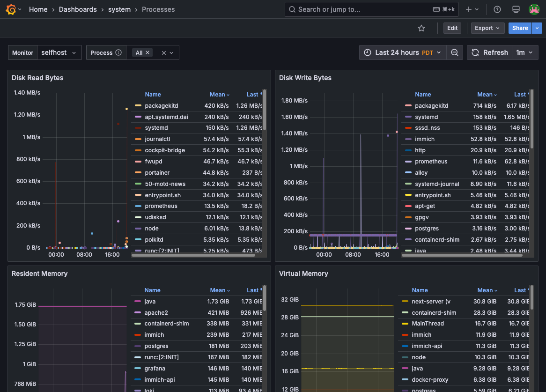Open the Virtual Memory panel title
The height and width of the screenshot is (392, 546).
(303, 274)
